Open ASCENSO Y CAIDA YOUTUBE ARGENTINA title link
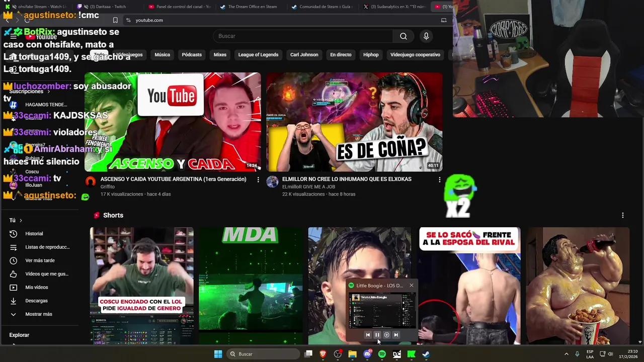This screenshot has height=362, width=644. (173, 179)
